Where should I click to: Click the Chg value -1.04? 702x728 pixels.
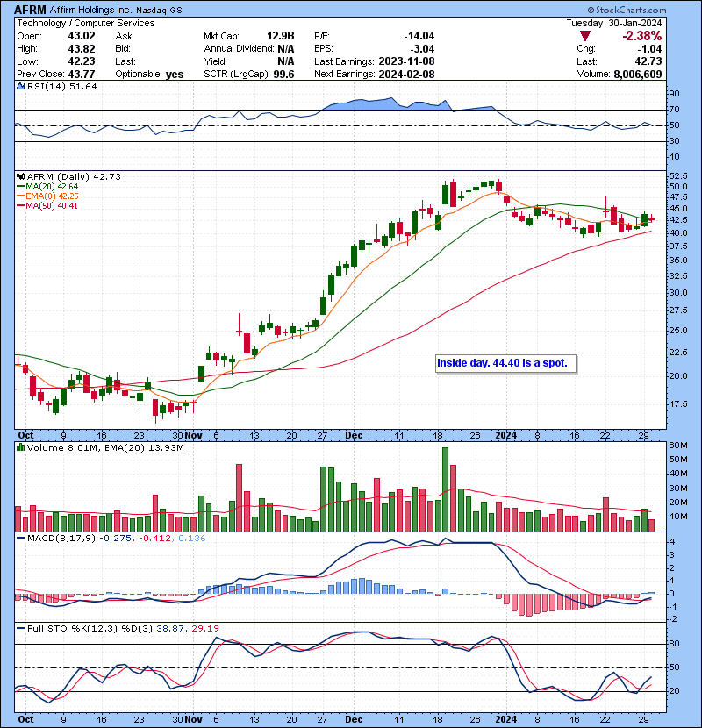pos(648,49)
